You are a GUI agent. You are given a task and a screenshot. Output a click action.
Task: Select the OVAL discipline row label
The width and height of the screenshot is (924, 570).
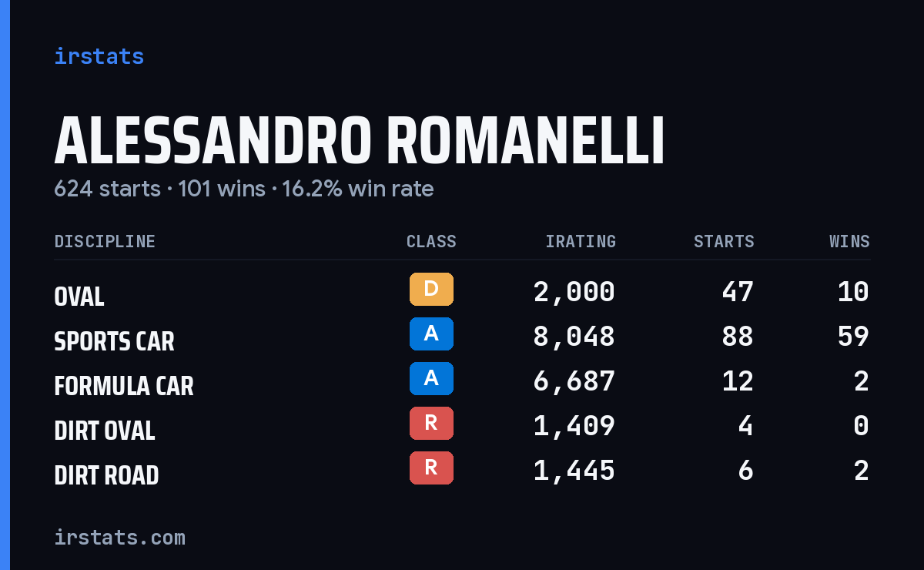click(79, 297)
